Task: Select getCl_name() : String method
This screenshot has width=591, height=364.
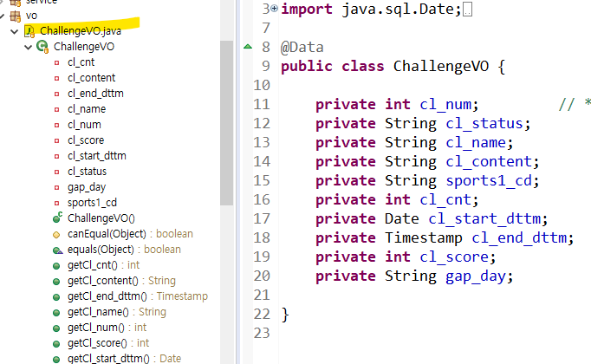Action: pos(117,312)
